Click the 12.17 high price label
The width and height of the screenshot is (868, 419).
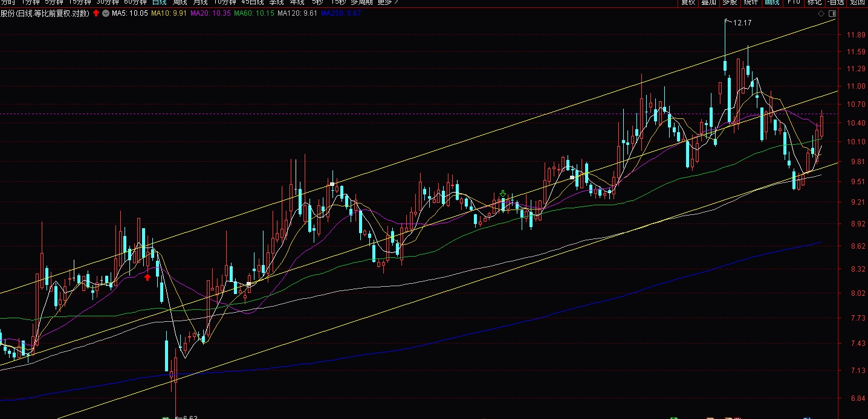click(x=741, y=23)
